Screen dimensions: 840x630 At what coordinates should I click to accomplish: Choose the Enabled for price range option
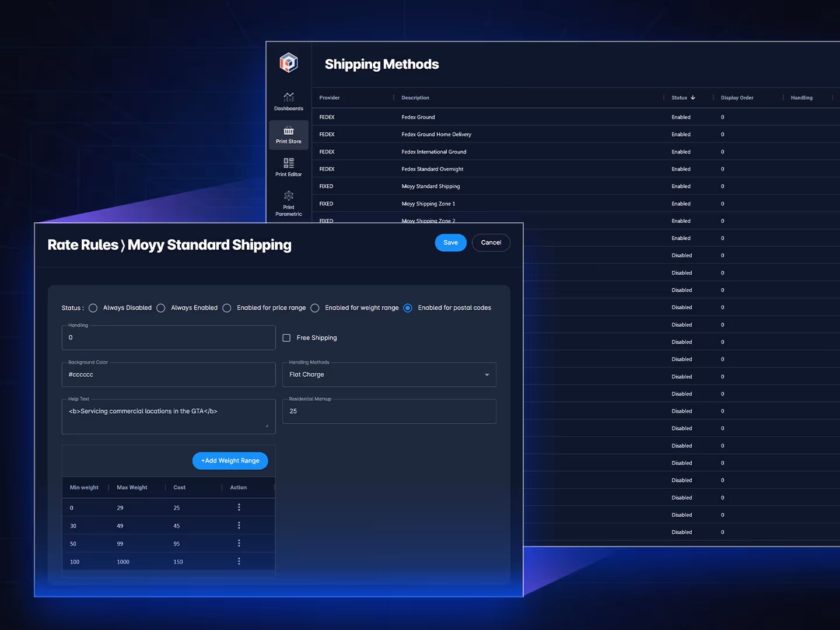(226, 307)
